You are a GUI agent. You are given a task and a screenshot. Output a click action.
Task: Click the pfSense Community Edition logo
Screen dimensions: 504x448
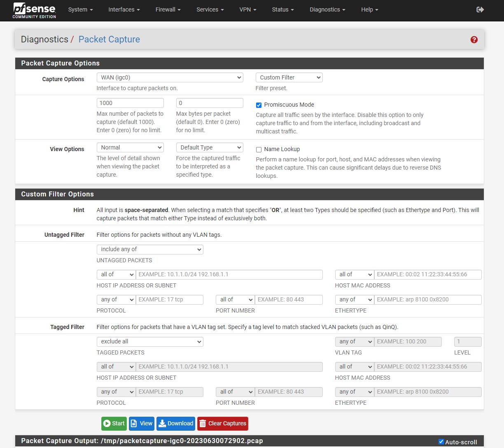pyautogui.click(x=34, y=10)
